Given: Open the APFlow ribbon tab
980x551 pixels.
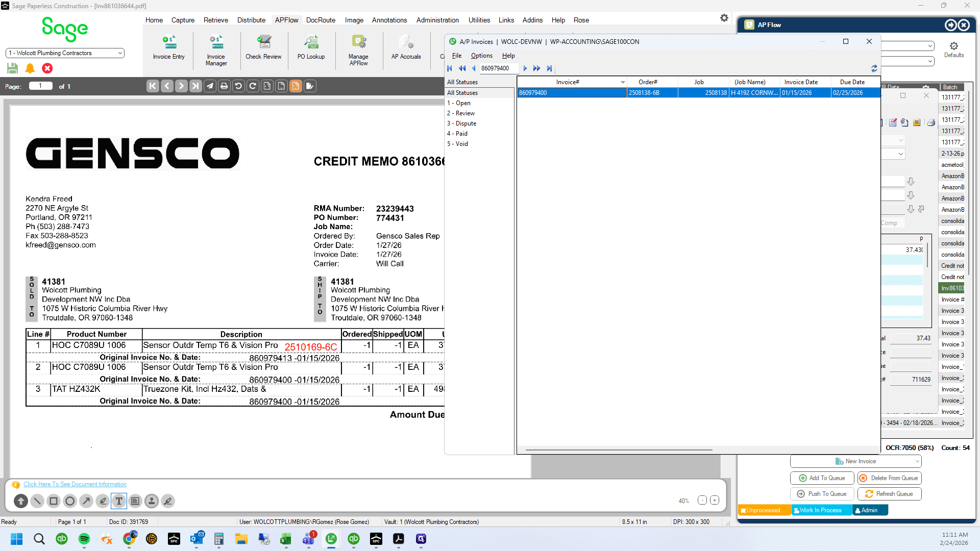Looking at the screenshot, I should coord(286,20).
